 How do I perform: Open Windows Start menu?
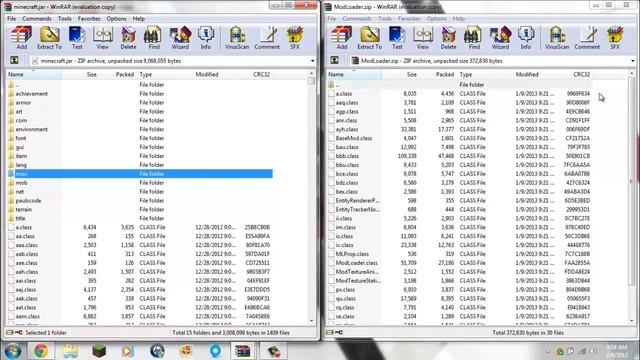[x=13, y=351]
